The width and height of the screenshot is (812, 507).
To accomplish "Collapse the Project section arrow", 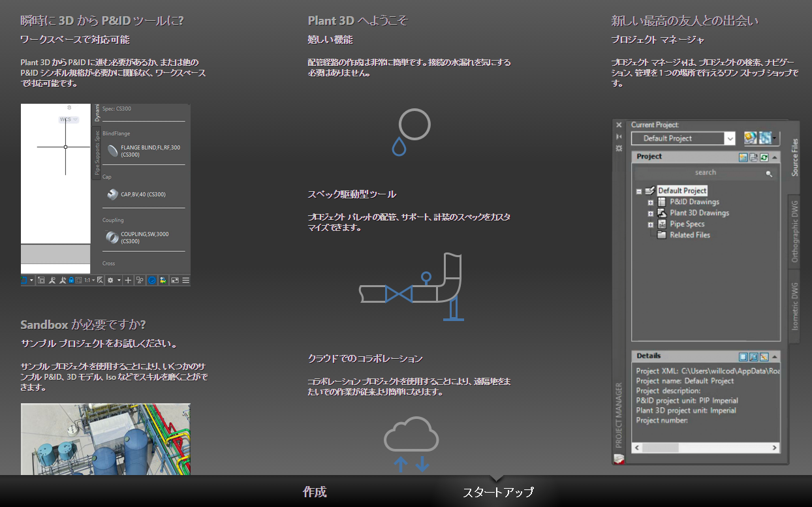I will (x=774, y=157).
